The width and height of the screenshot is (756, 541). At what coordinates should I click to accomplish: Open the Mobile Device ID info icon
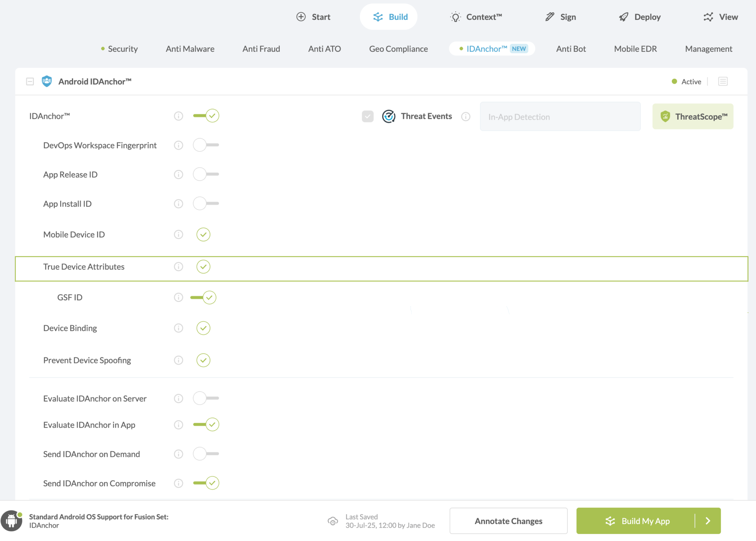coord(178,234)
